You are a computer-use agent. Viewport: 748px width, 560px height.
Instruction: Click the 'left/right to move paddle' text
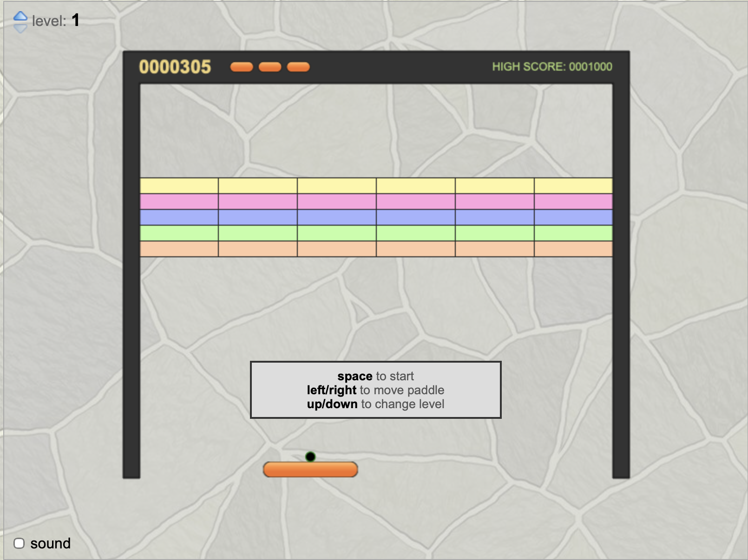coord(375,390)
